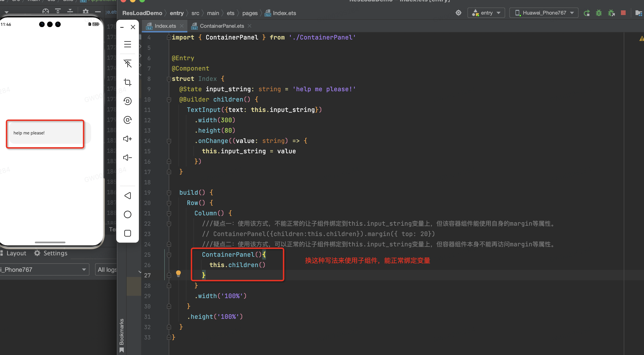Open the Bookmarks side panel
Image resolution: width=644 pixels, height=355 pixels.
121,332
